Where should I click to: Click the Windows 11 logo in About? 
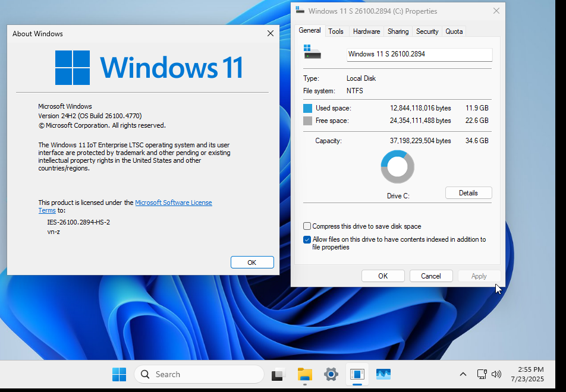[149, 68]
